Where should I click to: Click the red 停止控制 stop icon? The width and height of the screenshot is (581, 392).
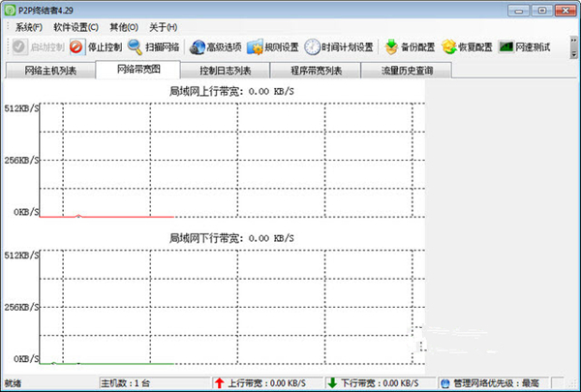coord(76,47)
